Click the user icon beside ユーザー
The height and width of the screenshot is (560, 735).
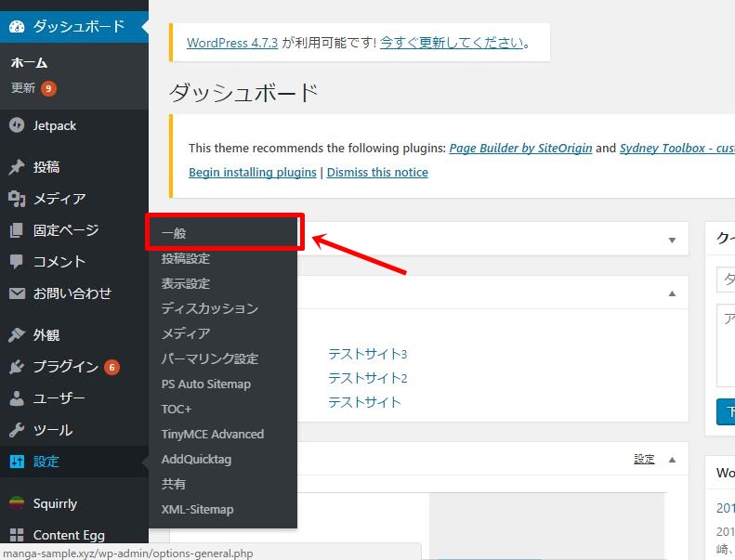17,398
